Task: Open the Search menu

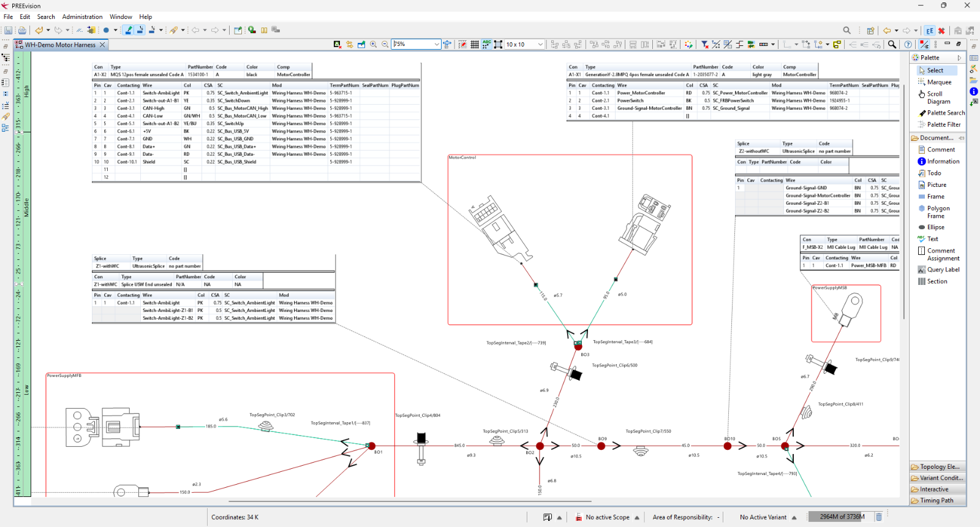Action: click(x=46, y=17)
